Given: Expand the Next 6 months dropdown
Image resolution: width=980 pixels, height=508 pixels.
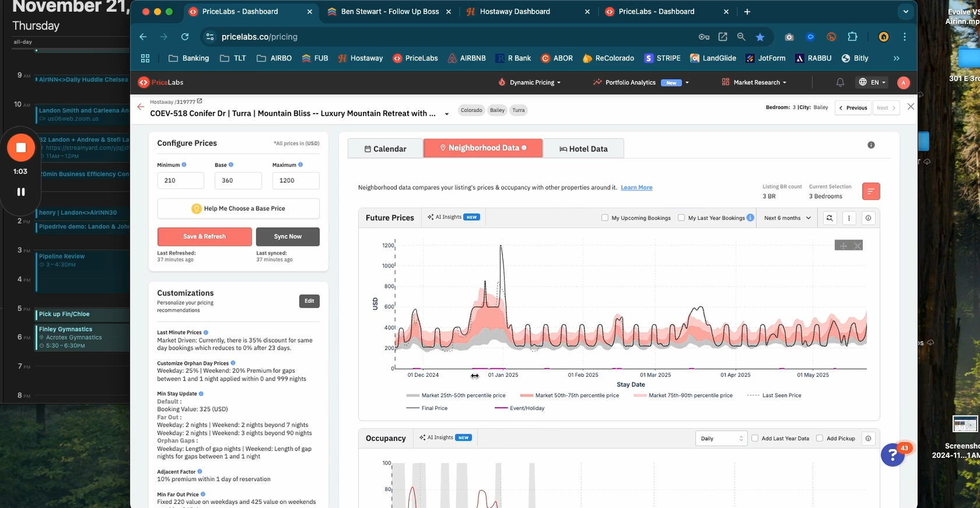Looking at the screenshot, I should pyautogui.click(x=787, y=218).
